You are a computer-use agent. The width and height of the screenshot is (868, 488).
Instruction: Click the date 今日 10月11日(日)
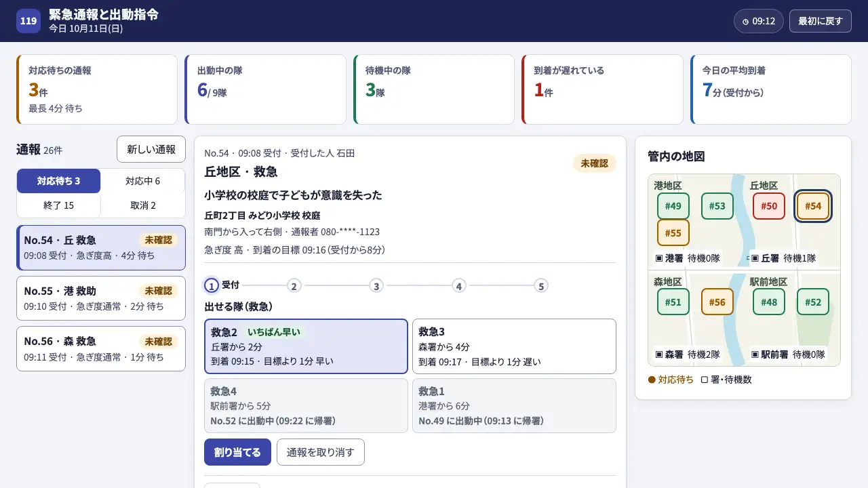click(x=85, y=28)
